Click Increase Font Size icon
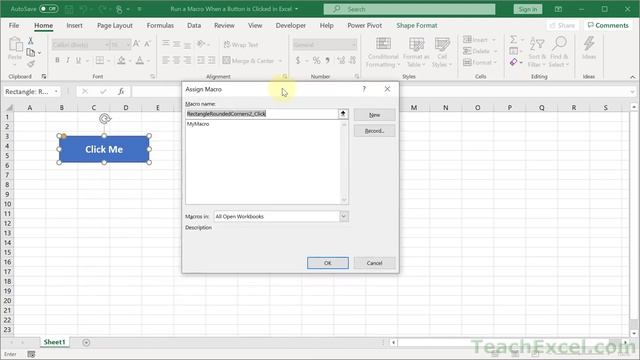This screenshot has width=640, height=360. [137, 44]
